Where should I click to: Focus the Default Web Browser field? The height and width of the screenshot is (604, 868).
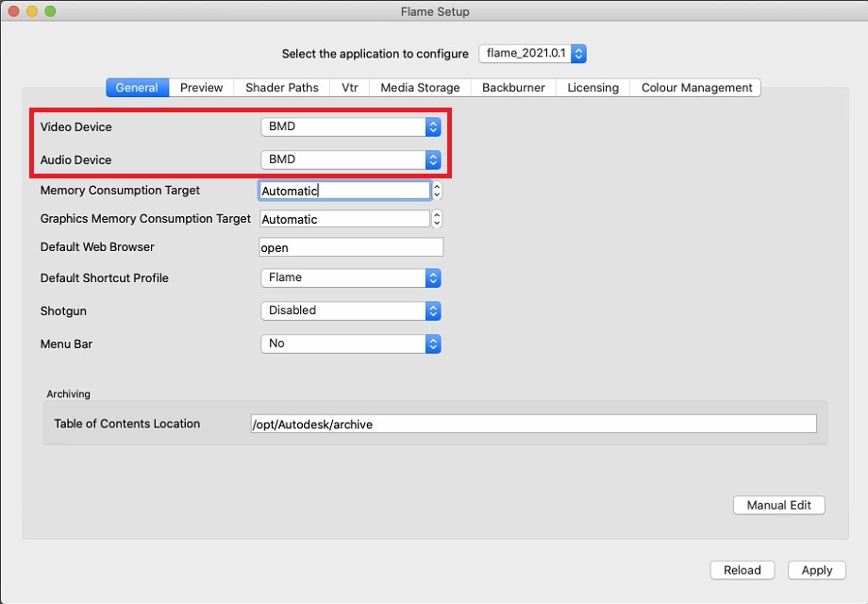click(351, 247)
